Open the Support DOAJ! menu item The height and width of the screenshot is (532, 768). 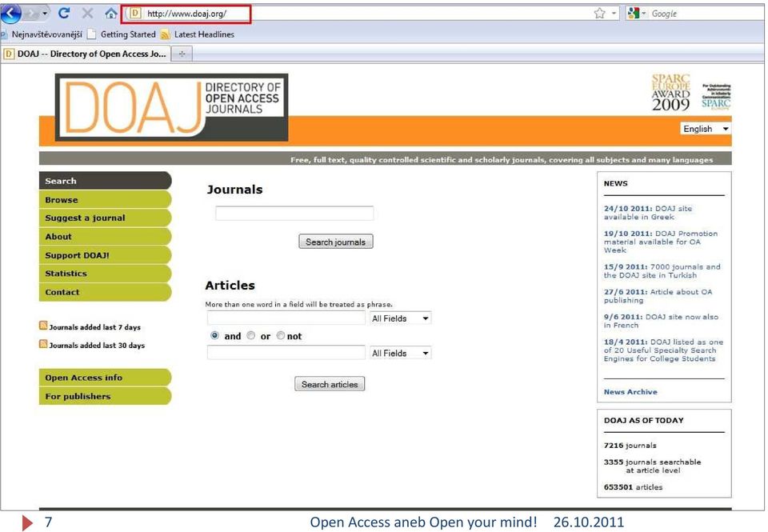click(106, 255)
